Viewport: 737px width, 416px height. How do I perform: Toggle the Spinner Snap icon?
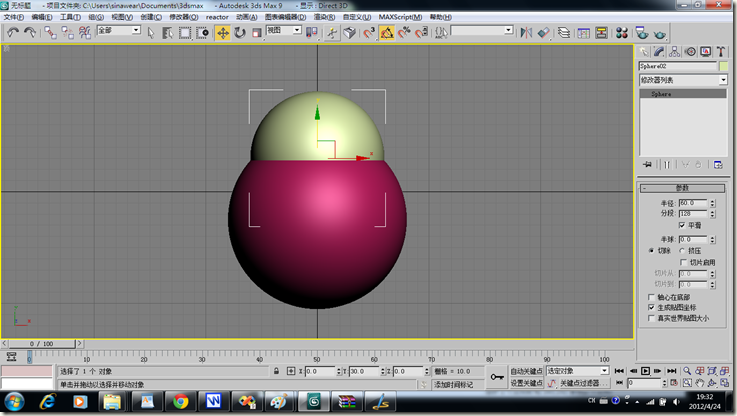pos(421,33)
